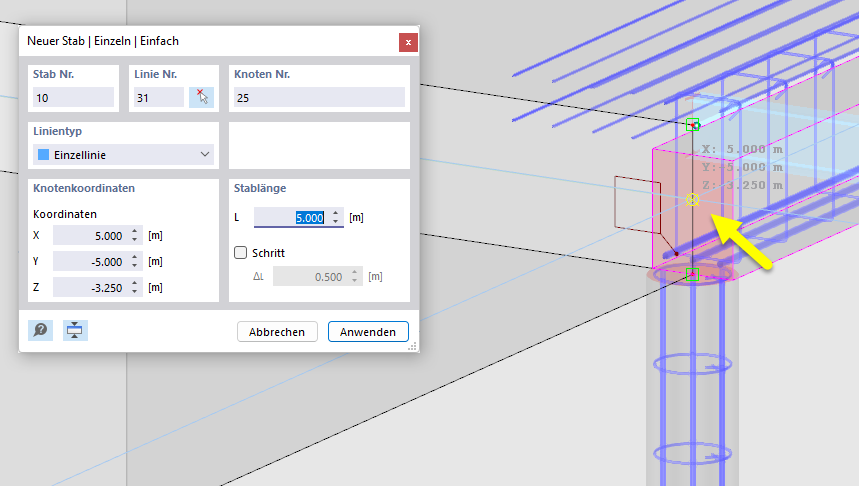
Task: Enable the Schritt checkbox
Action: pyautogui.click(x=240, y=253)
